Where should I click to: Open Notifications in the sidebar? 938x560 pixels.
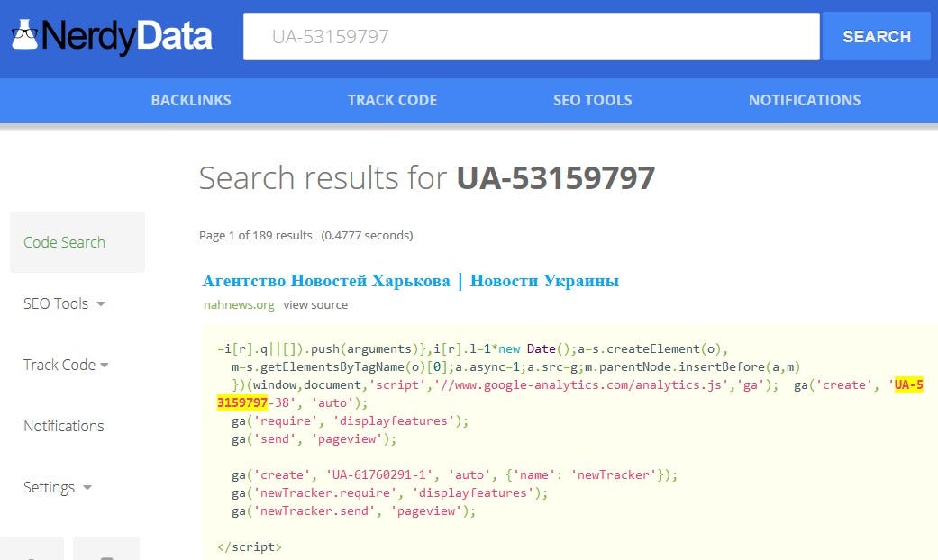[64, 426]
